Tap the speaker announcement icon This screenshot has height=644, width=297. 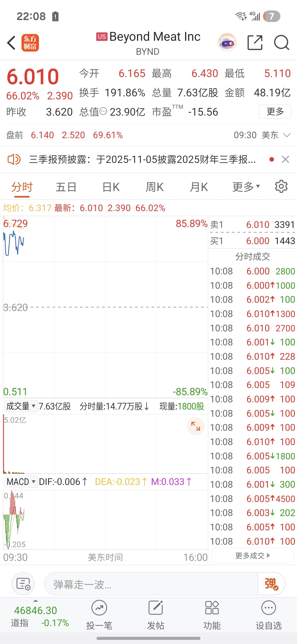[x=14, y=159]
